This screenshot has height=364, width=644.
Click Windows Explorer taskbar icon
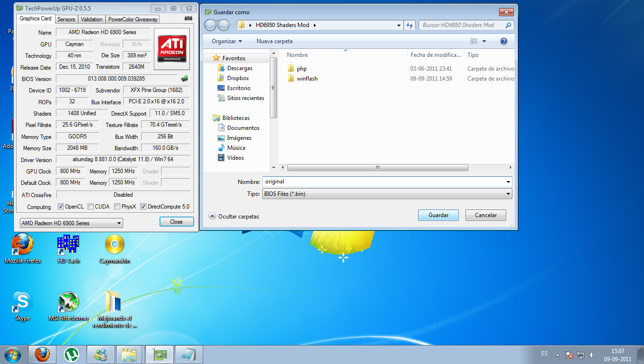[130, 354]
